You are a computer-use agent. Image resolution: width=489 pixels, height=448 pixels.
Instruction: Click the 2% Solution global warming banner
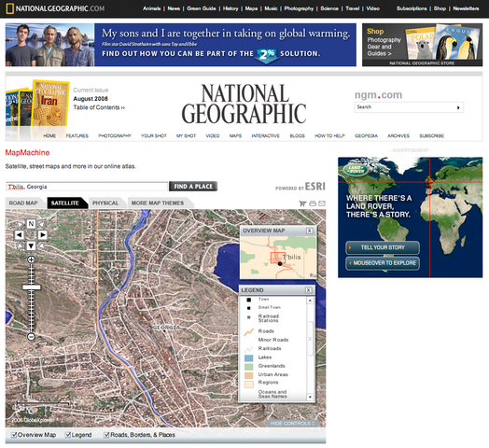181,45
